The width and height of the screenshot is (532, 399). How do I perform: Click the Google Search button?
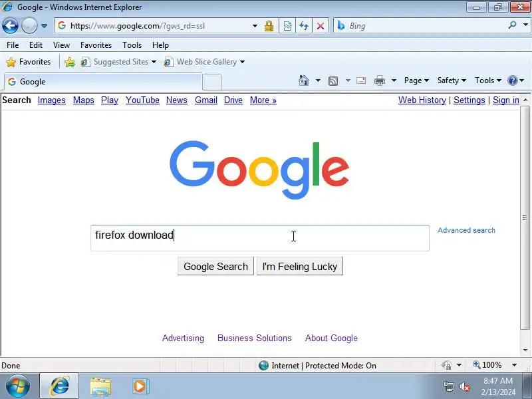[x=215, y=267]
